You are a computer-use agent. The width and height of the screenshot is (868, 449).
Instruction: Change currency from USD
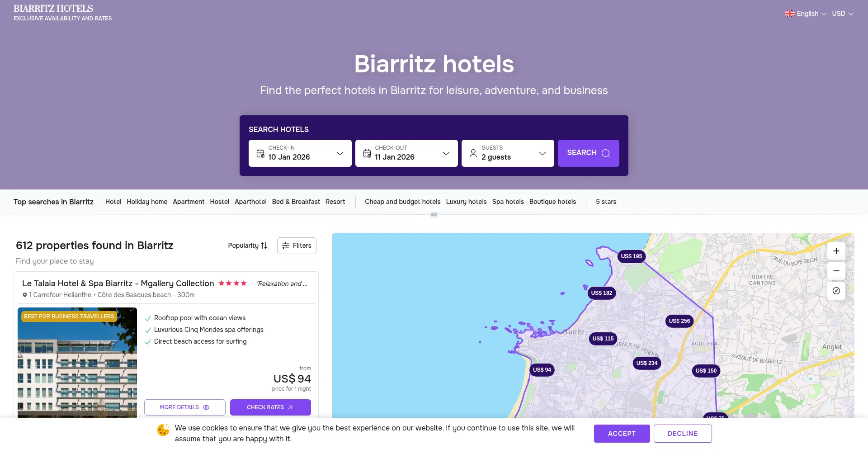coord(842,14)
